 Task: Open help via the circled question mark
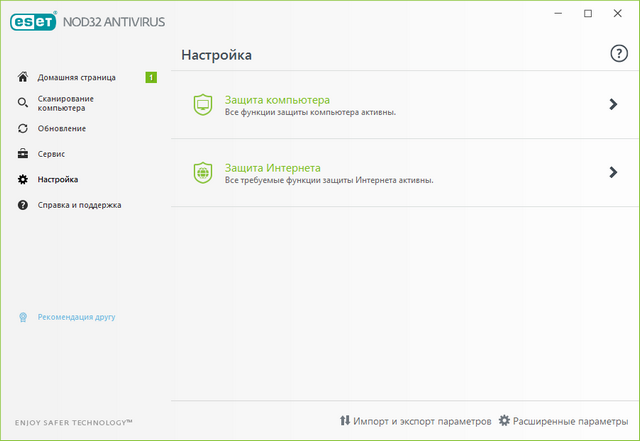[x=619, y=53]
